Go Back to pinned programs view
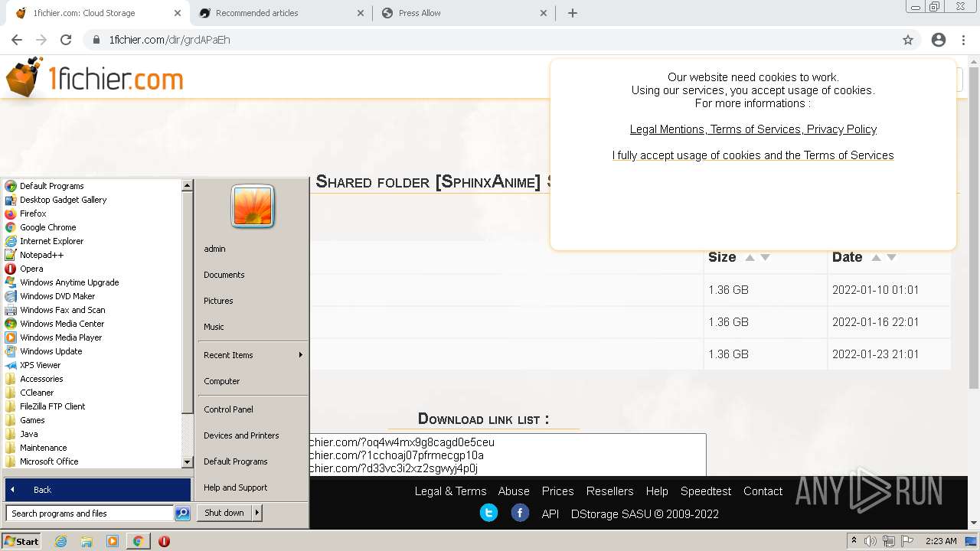Image resolution: width=980 pixels, height=551 pixels. point(98,490)
